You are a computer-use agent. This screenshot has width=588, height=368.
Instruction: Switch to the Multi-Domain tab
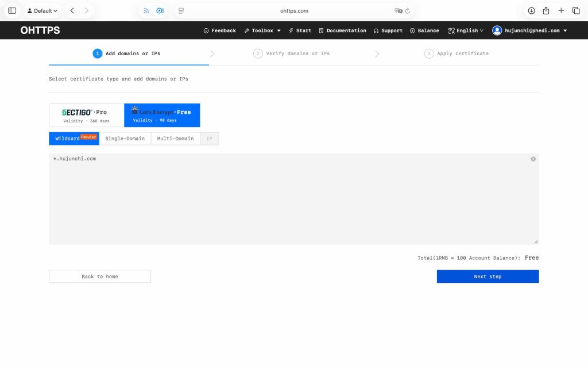pyautogui.click(x=175, y=139)
